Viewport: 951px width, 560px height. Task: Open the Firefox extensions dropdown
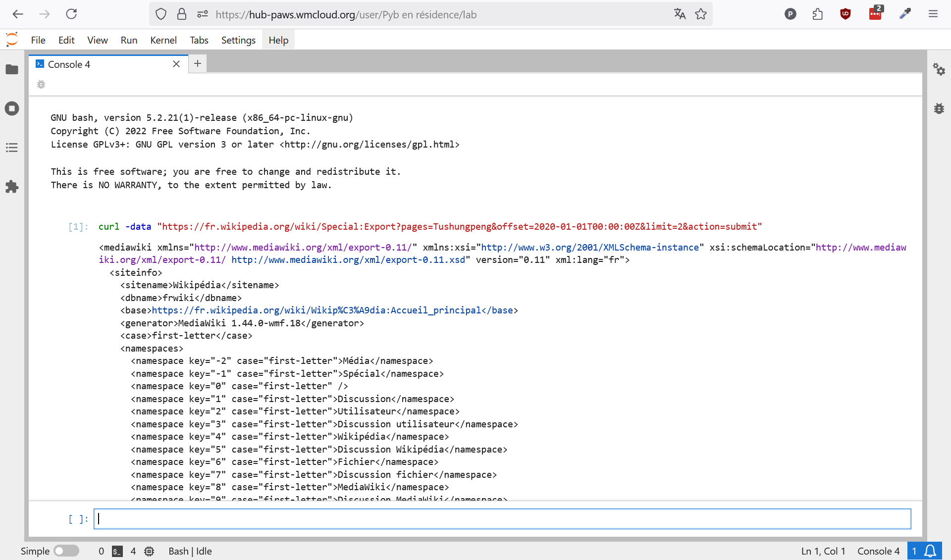[x=817, y=14]
